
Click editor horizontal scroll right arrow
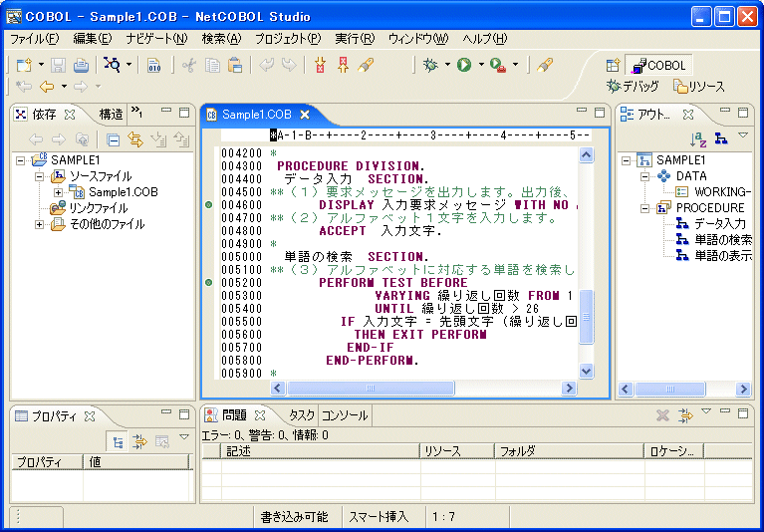pyautogui.click(x=569, y=389)
